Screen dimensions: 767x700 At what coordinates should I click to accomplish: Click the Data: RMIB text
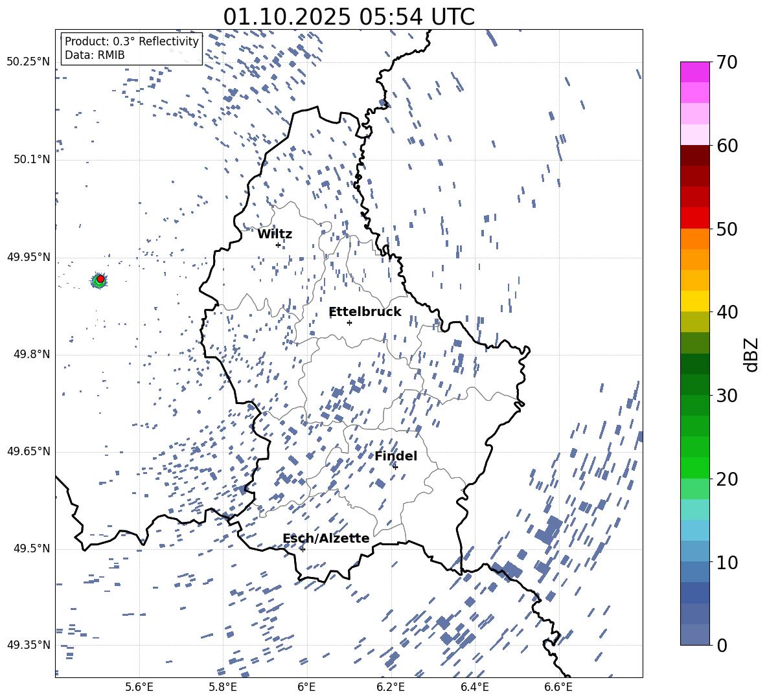95,55
